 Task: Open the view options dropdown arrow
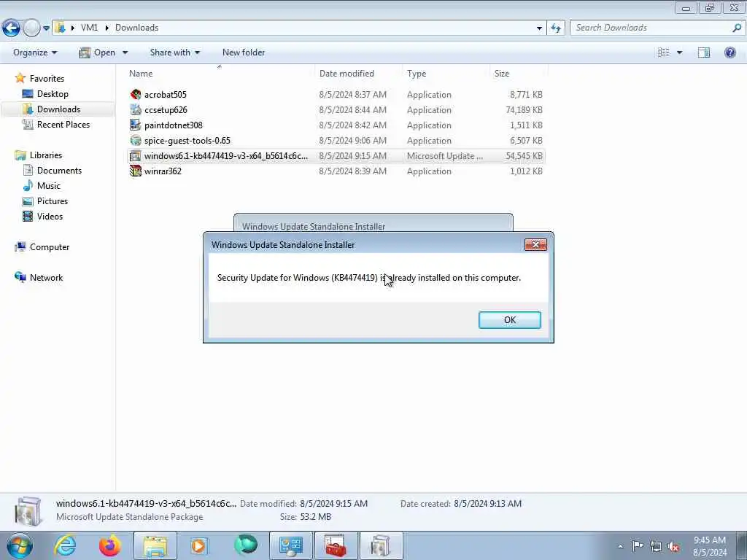tap(679, 52)
